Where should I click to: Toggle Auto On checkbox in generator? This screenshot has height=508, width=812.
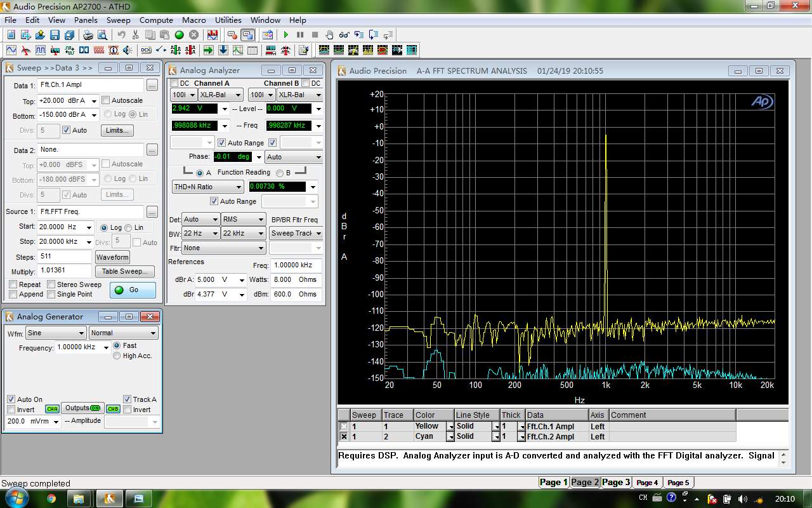coord(11,399)
